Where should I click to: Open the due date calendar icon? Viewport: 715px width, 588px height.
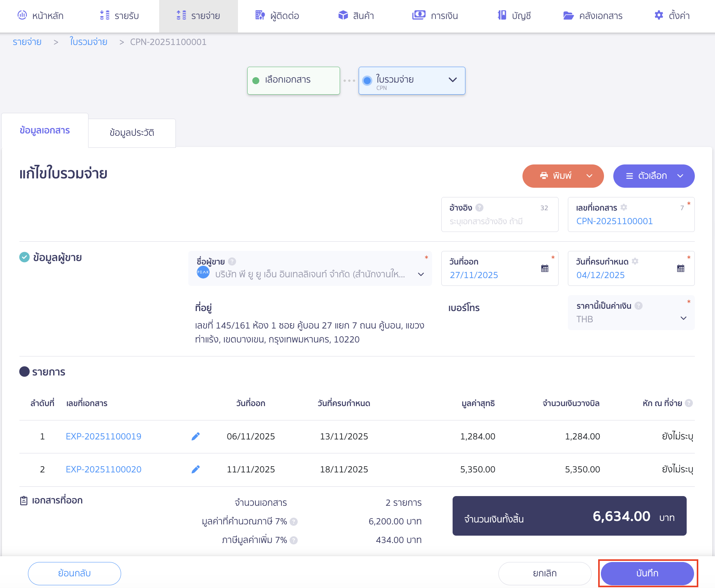tap(680, 268)
